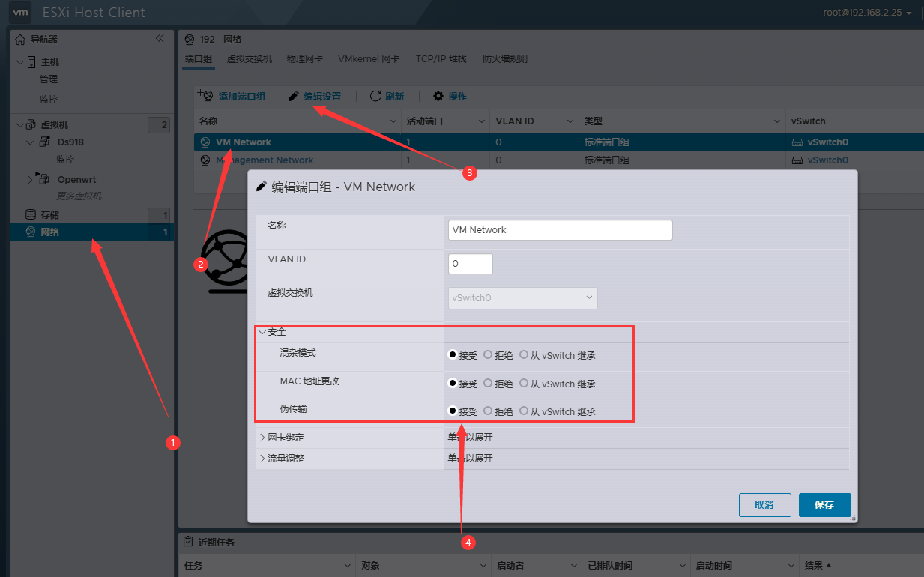
Task: Click the VM Network row icon
Action: tap(205, 142)
